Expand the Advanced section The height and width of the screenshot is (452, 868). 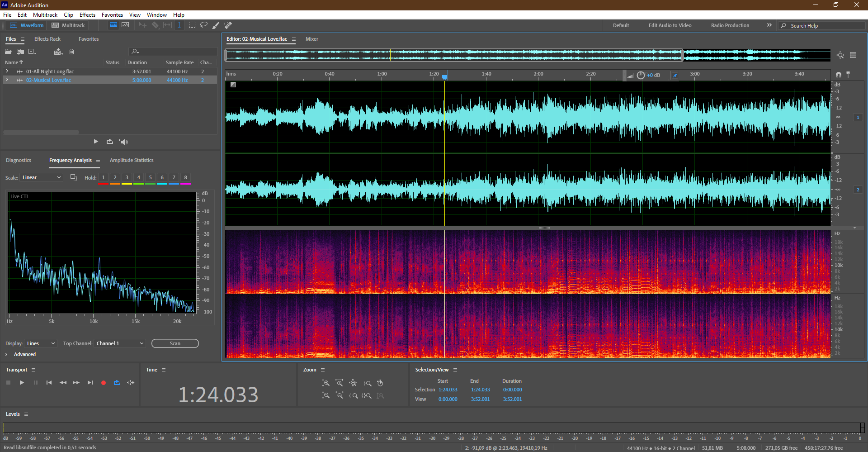coord(6,354)
